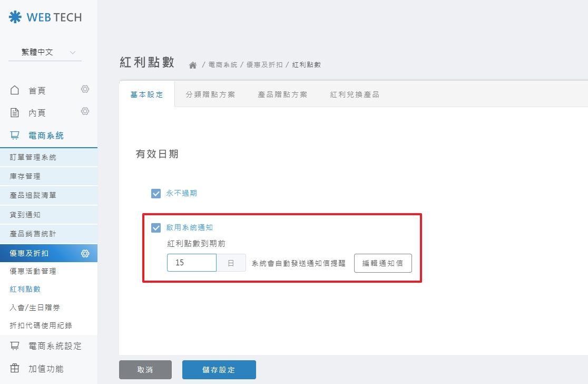This screenshot has width=588, height=384.
Task: Click the 編輯通知信 button
Action: pos(383,263)
